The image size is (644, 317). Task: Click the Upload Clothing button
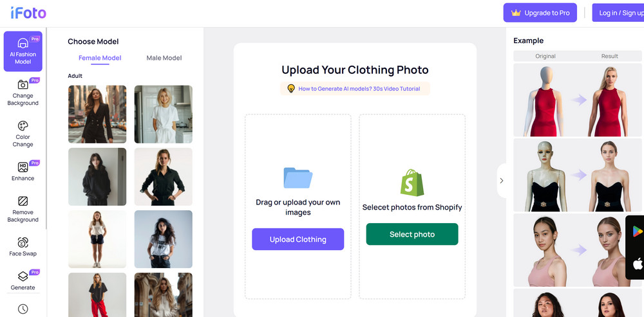coord(298,239)
